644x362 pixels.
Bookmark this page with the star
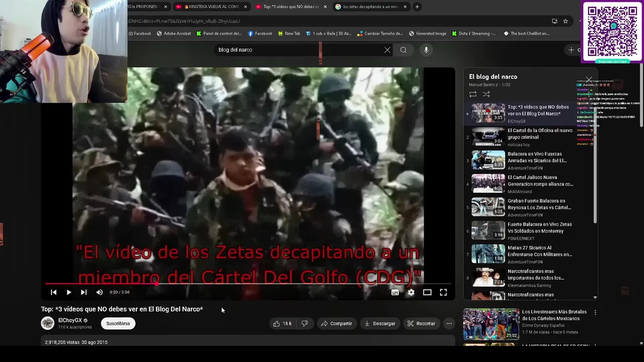[566, 21]
